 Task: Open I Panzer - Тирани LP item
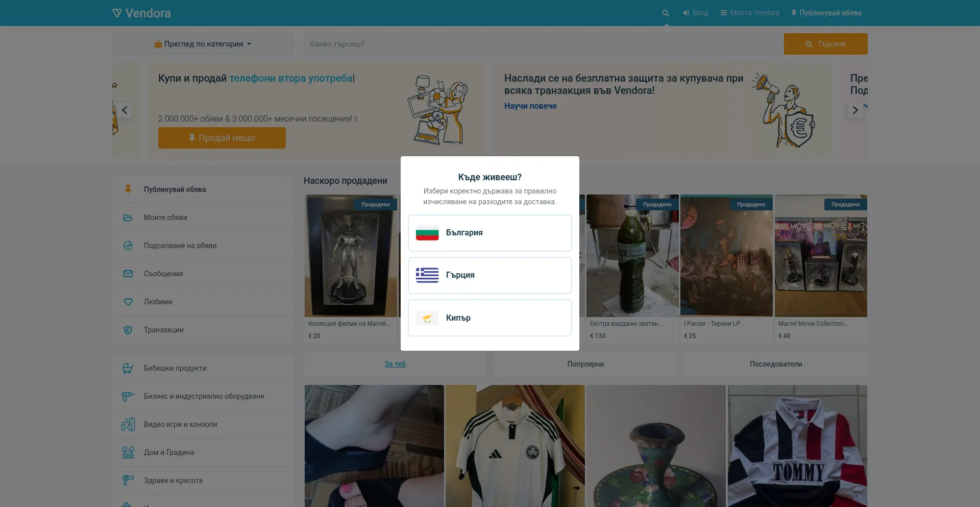click(726, 269)
